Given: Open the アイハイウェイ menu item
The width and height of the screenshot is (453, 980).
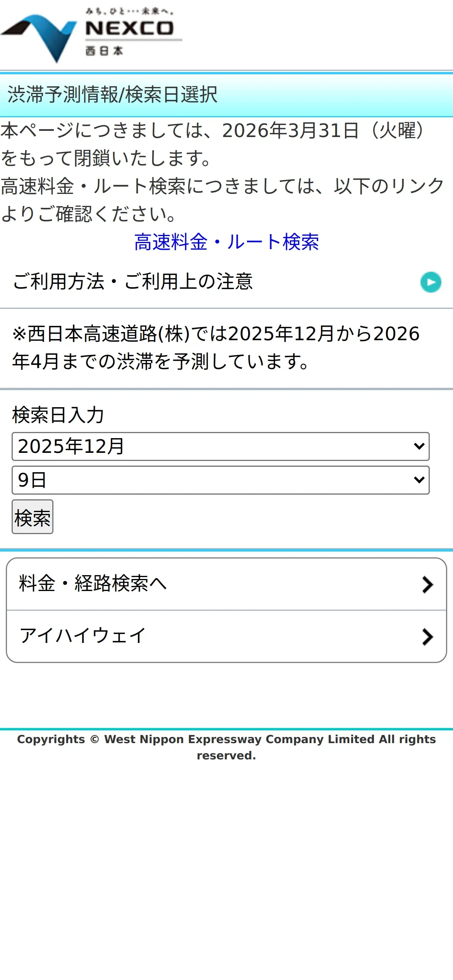Looking at the screenshot, I should (x=83, y=636).
